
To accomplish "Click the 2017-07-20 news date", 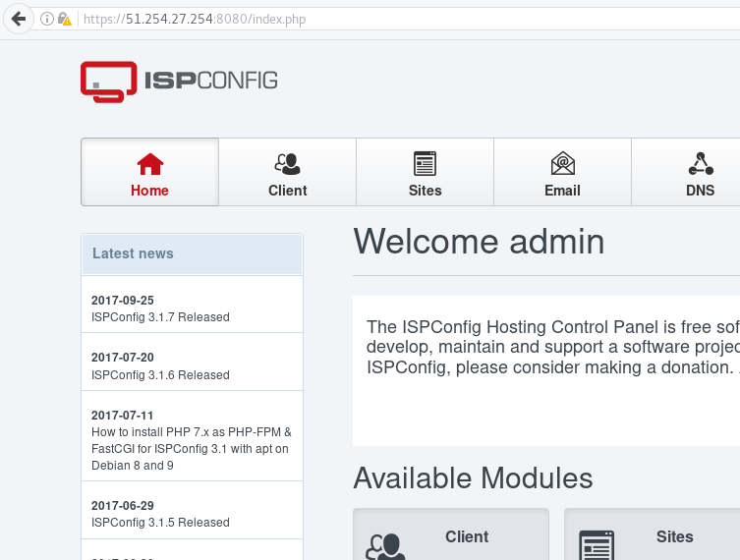I will click(x=123, y=358).
